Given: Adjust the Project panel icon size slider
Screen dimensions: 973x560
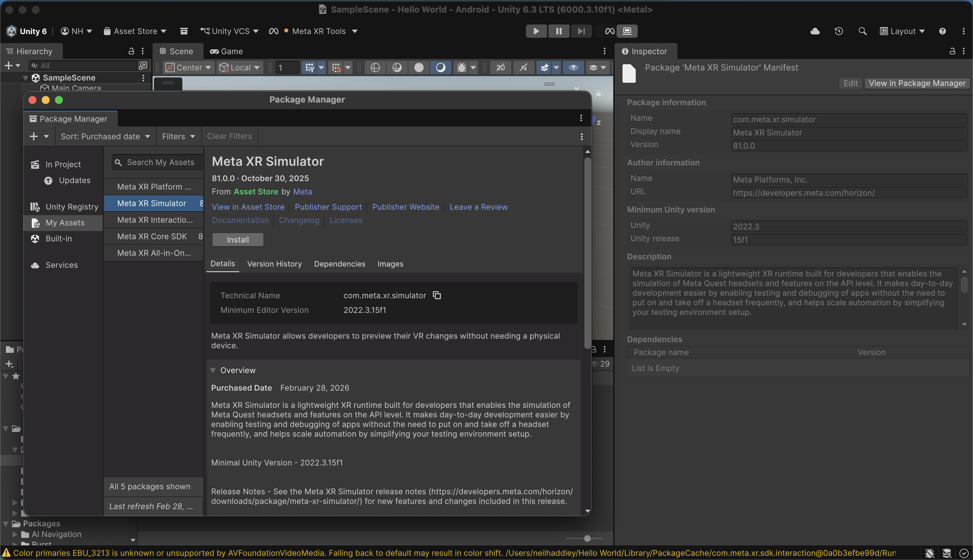Looking at the screenshot, I should tap(587, 538).
